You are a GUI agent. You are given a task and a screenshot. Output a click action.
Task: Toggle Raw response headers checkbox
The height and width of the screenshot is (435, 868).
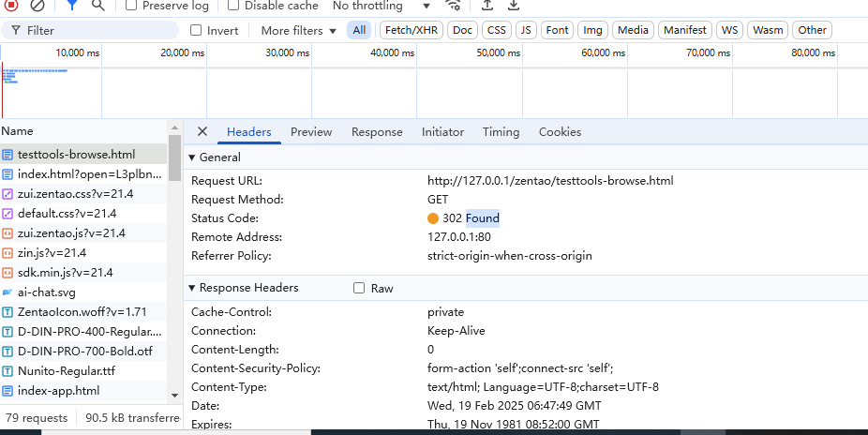359,288
